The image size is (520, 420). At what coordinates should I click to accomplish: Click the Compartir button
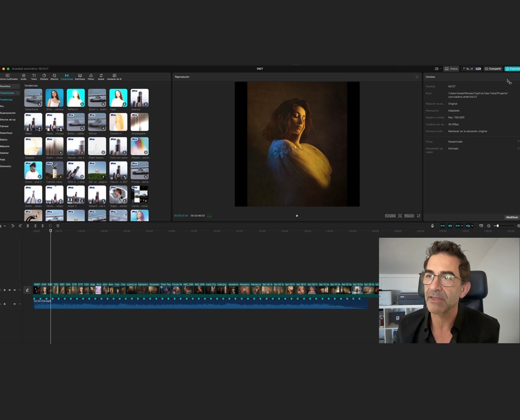(493, 69)
